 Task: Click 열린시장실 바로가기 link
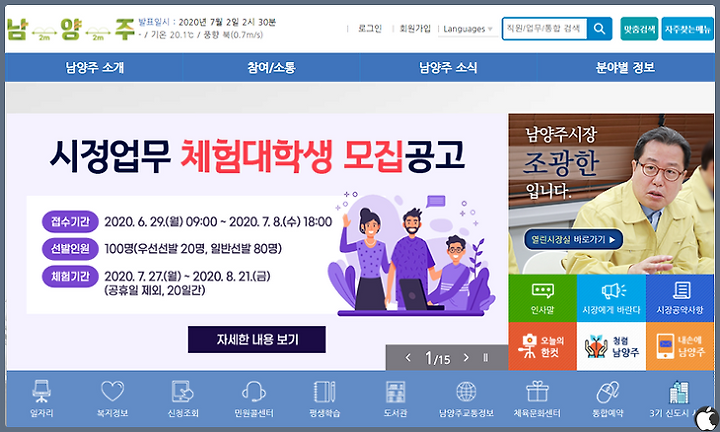click(x=573, y=240)
